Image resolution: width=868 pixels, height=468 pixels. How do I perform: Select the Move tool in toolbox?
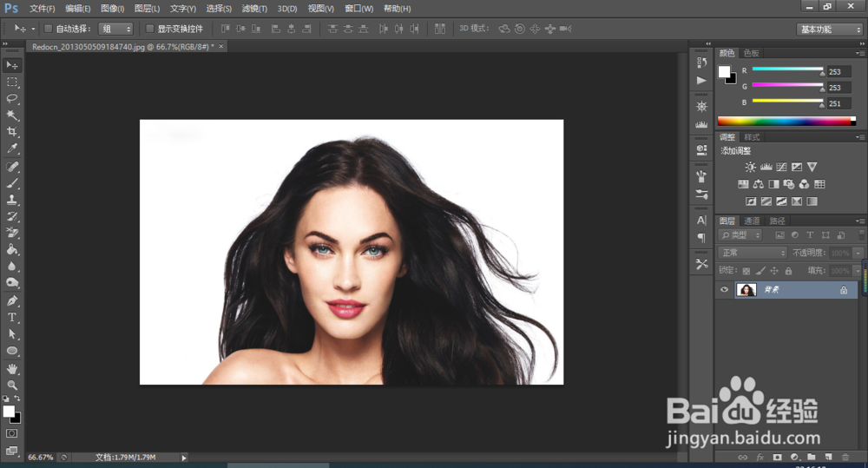coord(12,65)
